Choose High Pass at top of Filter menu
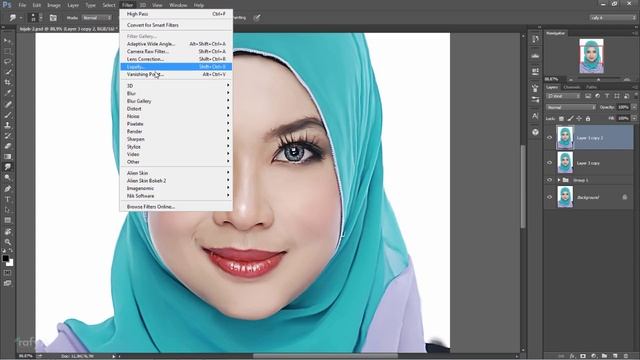640x360 pixels. coord(176,14)
